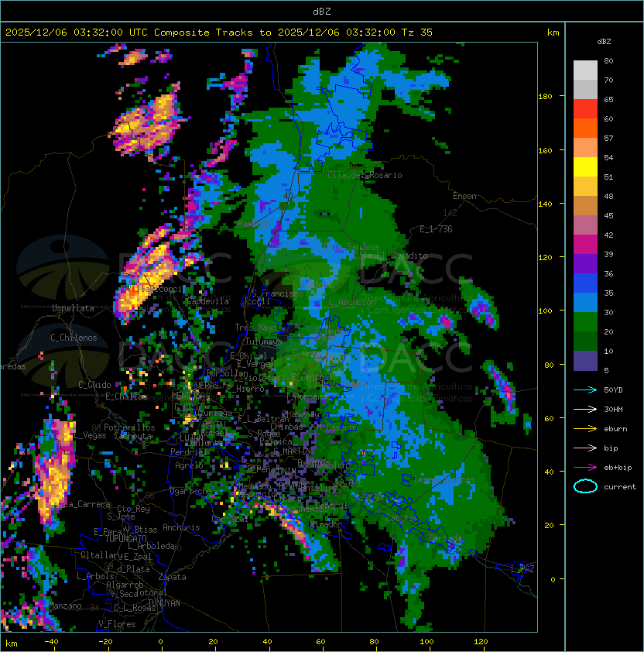This screenshot has width=644, height=652.
Task: Click the 'Anchoris' place label
Action: (x=181, y=527)
